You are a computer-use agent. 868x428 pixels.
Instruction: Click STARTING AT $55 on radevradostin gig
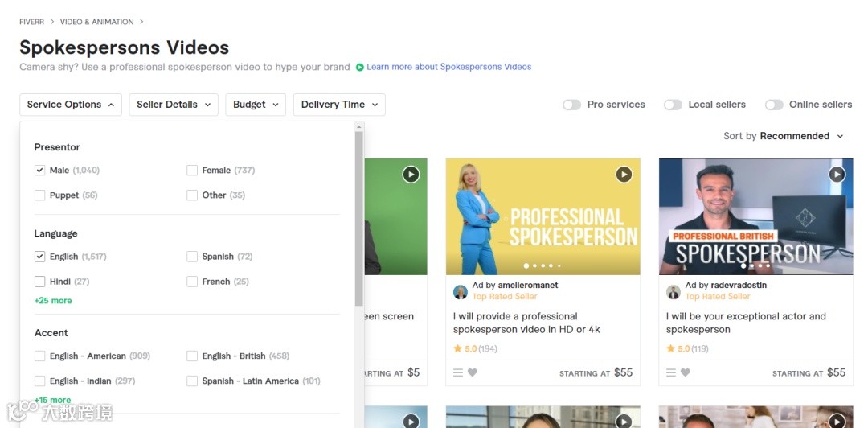point(809,372)
